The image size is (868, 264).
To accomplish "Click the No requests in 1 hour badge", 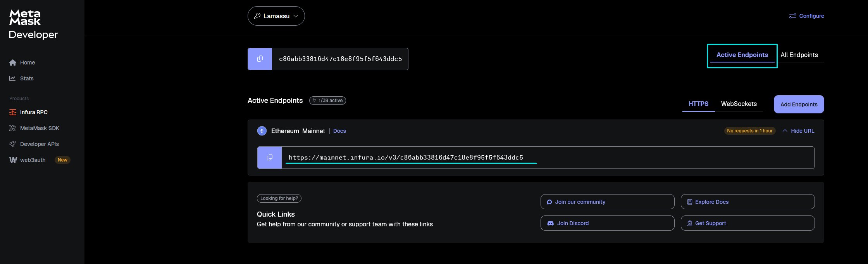I will [x=750, y=131].
